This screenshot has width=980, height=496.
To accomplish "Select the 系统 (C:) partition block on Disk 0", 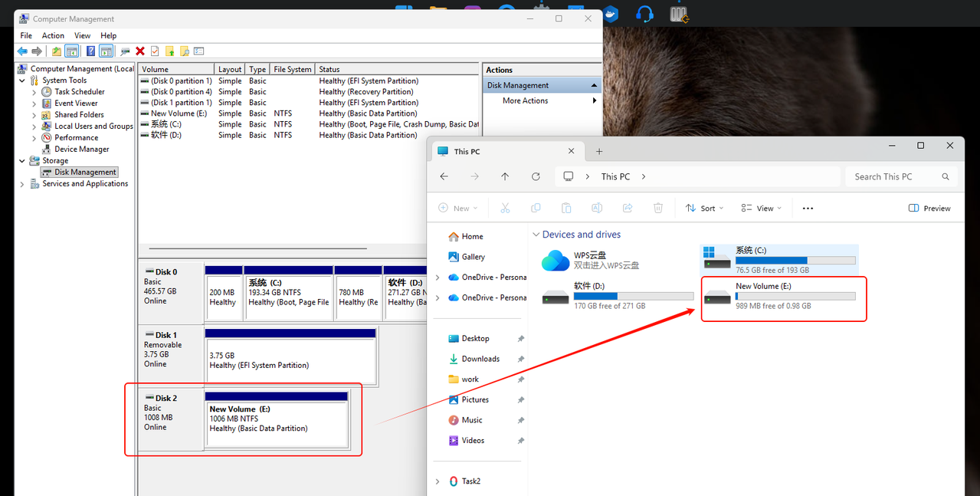I will pyautogui.click(x=289, y=293).
